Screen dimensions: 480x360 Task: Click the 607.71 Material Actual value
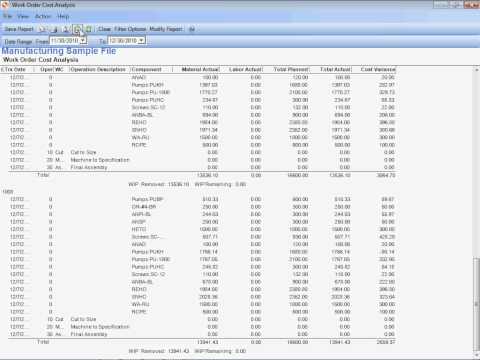point(210,237)
